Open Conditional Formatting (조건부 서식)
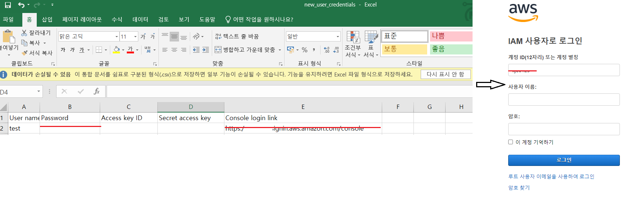Viewport: 644px width, 202px height. [353, 44]
